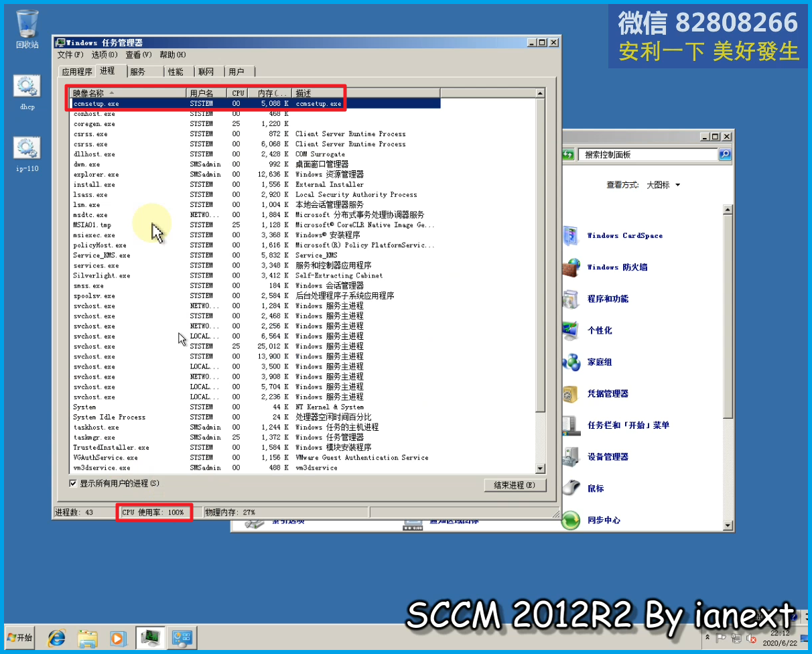The width and height of the screenshot is (812, 654).
Task: Select the VGAuthService.exe process row
Action: click(x=256, y=457)
